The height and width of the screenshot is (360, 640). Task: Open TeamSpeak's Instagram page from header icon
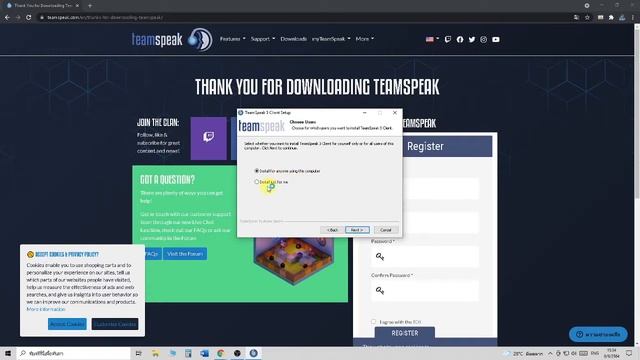[x=484, y=39]
